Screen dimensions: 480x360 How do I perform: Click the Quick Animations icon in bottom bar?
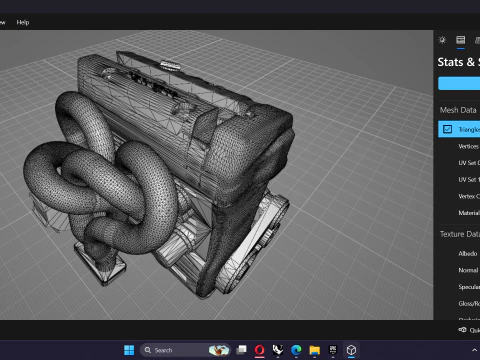462,330
